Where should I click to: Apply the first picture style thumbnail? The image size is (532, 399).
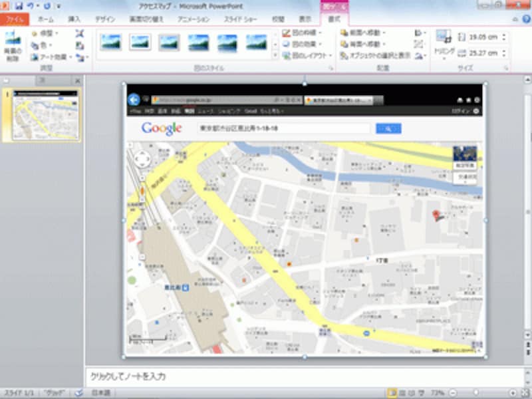click(111, 43)
